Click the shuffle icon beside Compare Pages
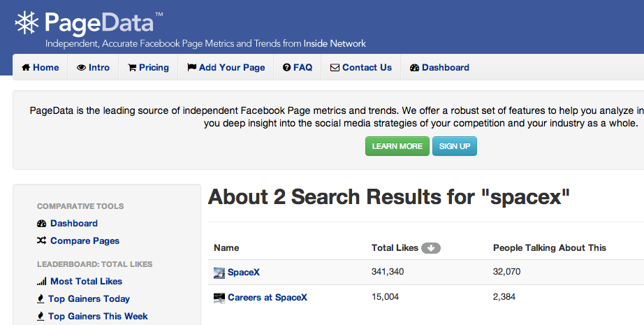 [x=41, y=240]
